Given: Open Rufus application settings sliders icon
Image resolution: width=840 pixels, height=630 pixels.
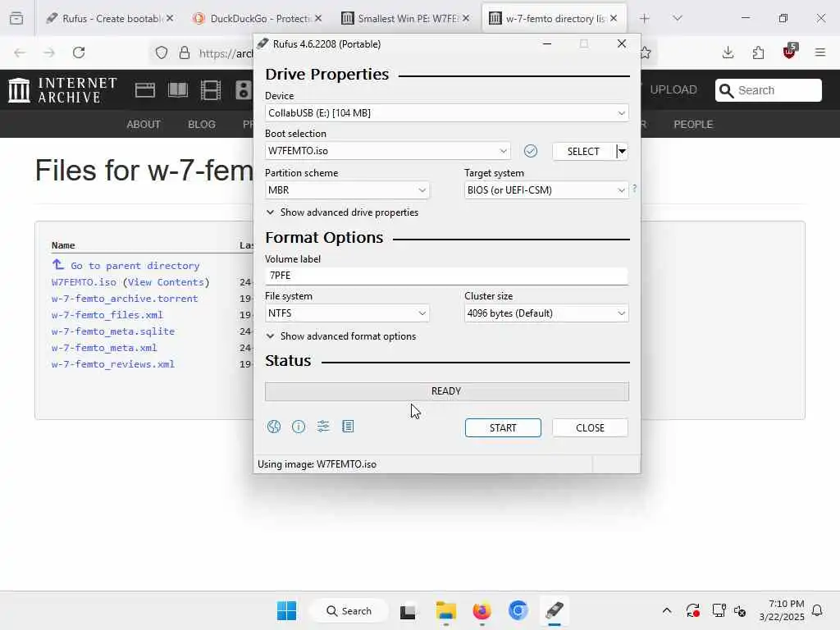Looking at the screenshot, I should pyautogui.click(x=323, y=427).
